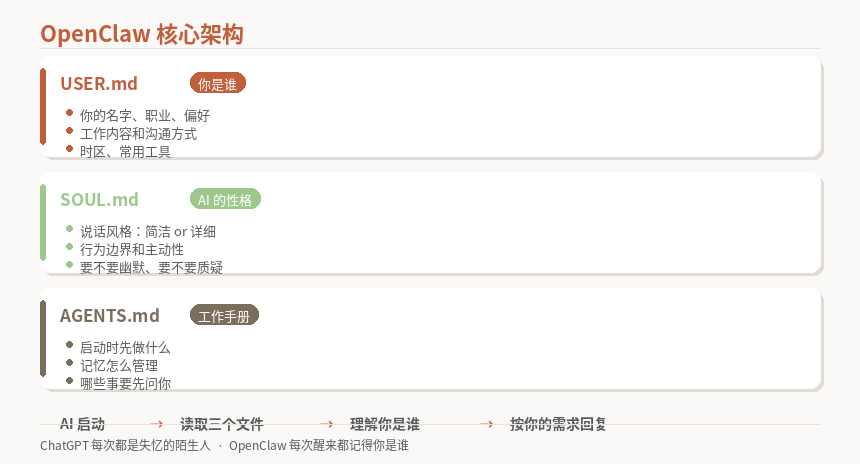
Task: Click the arrow after AI 启动
Action: coord(156,424)
